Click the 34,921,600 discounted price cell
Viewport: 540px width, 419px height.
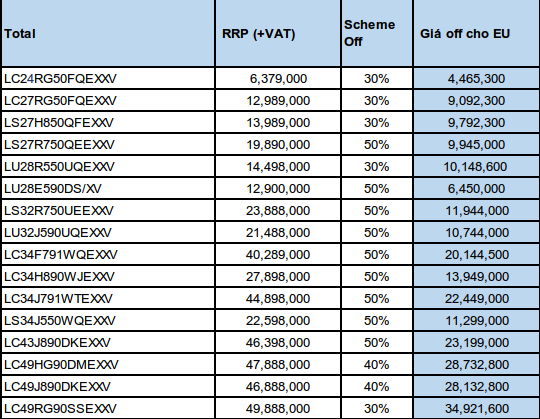(477, 409)
